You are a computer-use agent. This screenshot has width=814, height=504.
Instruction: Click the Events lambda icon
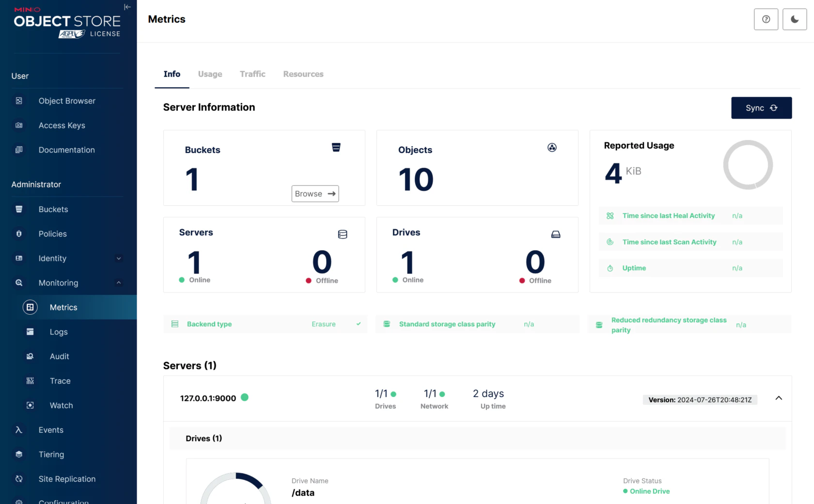tap(19, 430)
